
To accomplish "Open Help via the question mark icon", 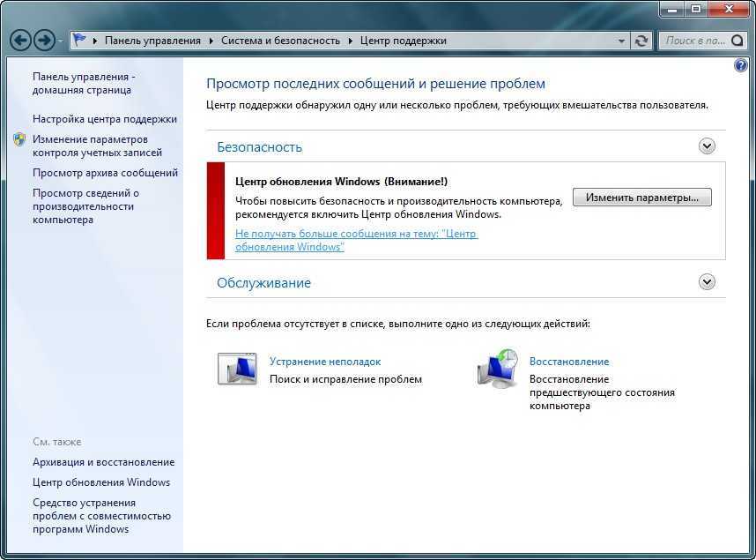I will (x=740, y=65).
